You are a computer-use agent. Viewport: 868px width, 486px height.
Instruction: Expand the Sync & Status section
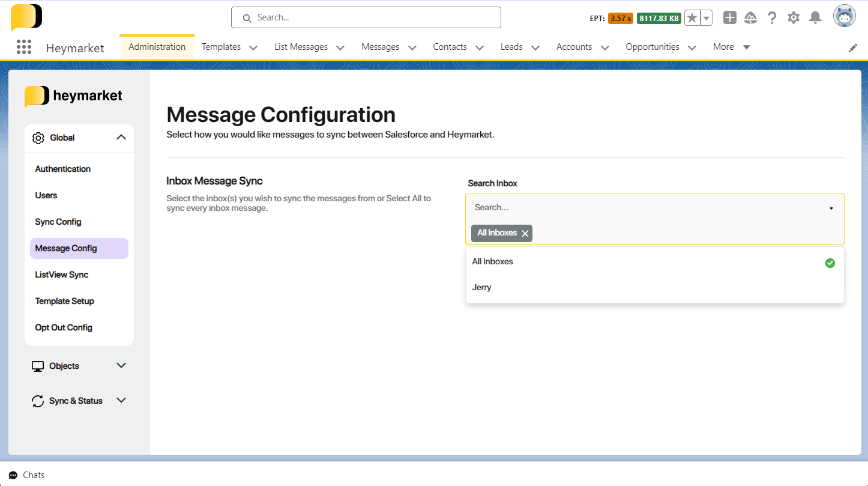pos(121,400)
